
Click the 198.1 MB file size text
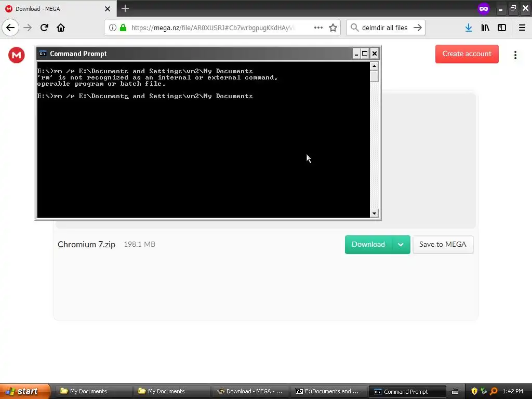pos(139,244)
